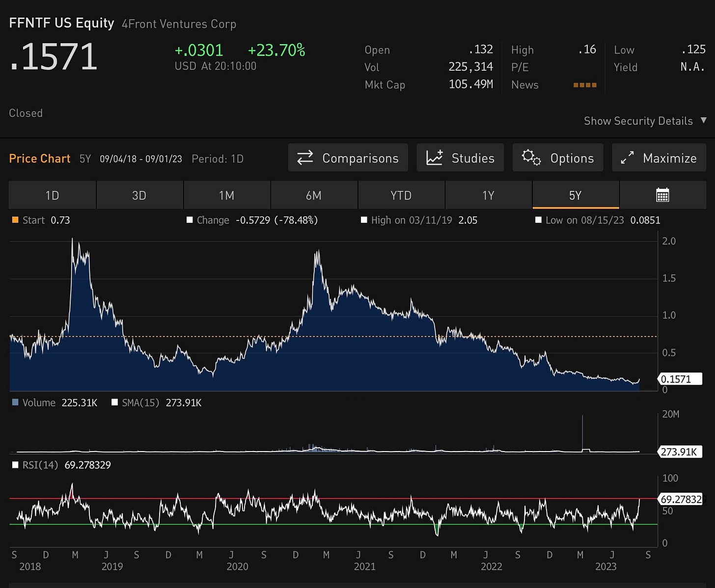Click the large .1571 price
The width and height of the screenshot is (715, 588).
pyautogui.click(x=53, y=56)
